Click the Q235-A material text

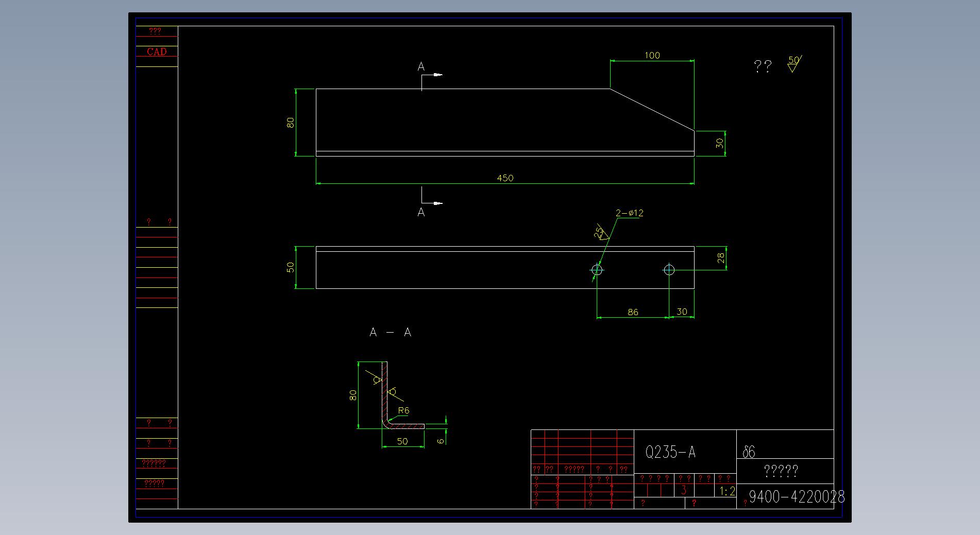pyautogui.click(x=670, y=452)
